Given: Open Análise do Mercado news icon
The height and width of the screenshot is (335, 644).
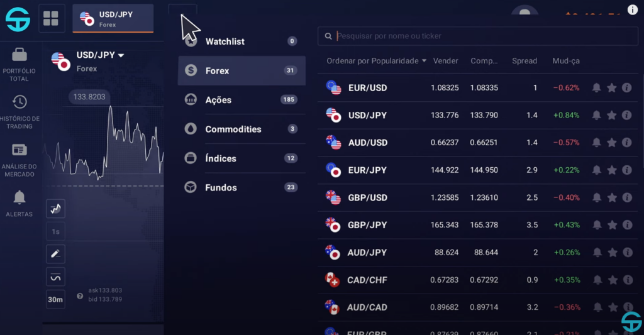Looking at the screenshot, I should pos(19,150).
